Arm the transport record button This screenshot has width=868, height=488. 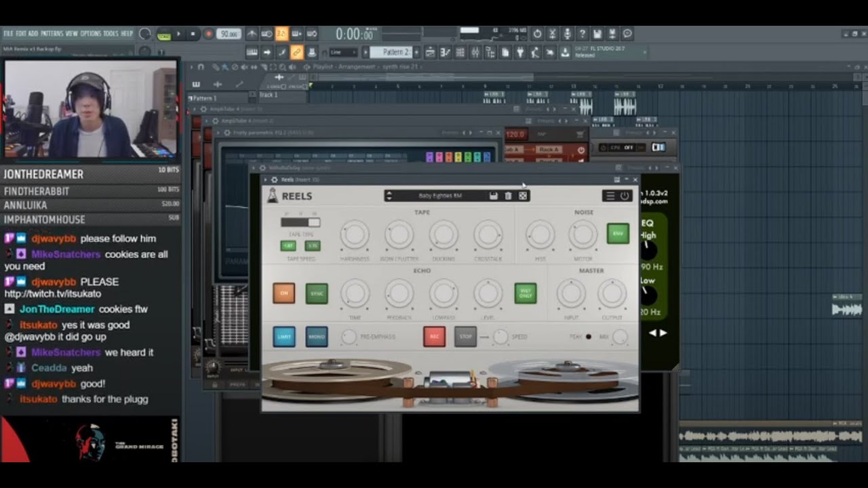pos(208,34)
